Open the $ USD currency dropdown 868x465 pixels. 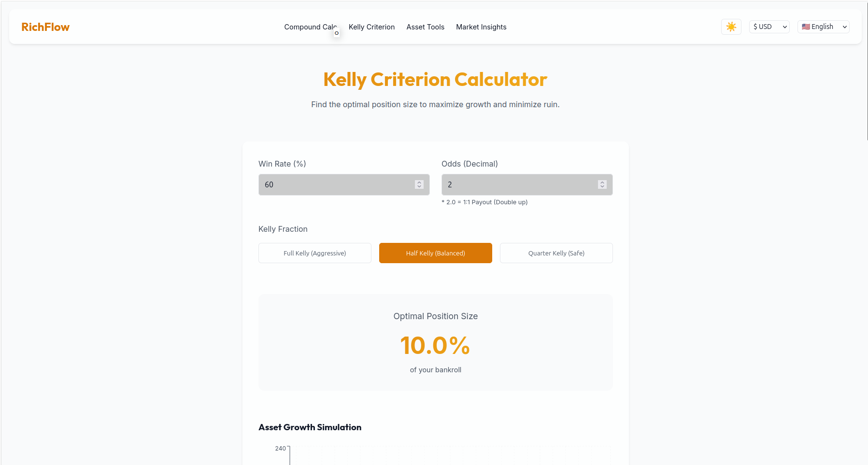pyautogui.click(x=769, y=27)
